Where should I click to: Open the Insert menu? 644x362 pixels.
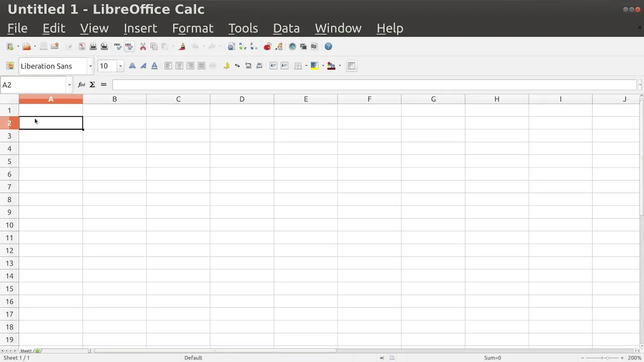pyautogui.click(x=140, y=28)
